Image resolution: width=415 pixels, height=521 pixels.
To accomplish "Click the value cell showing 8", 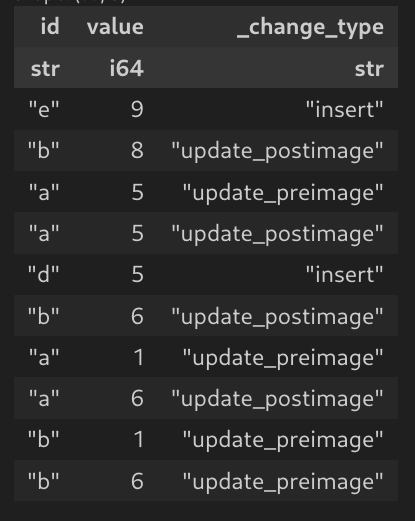I will pyautogui.click(x=137, y=150).
